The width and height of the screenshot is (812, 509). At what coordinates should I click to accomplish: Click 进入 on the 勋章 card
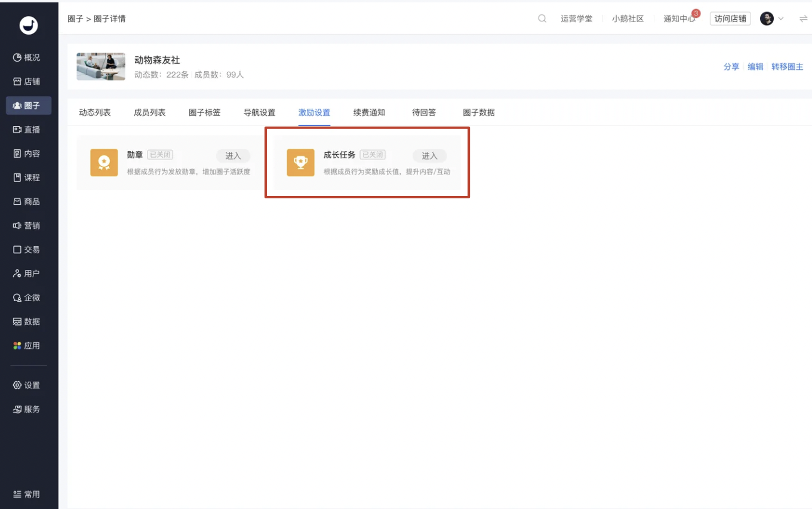pyautogui.click(x=233, y=156)
